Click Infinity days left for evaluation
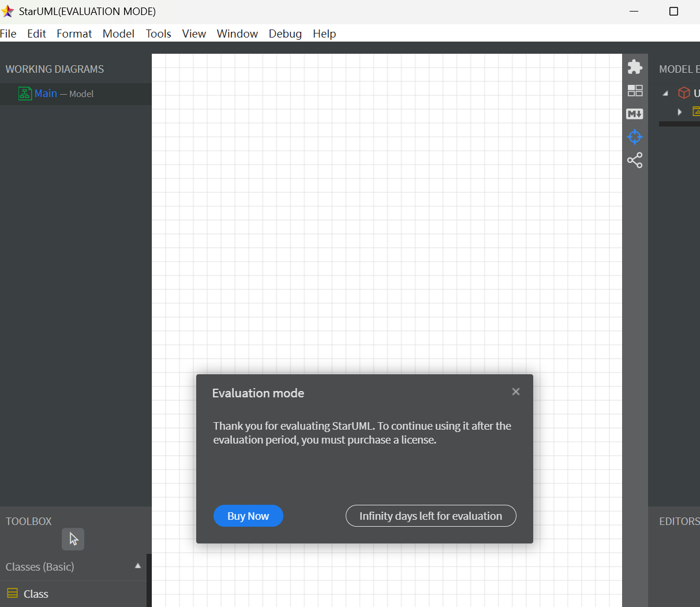Screen dimensions: 700x607 (431, 516)
